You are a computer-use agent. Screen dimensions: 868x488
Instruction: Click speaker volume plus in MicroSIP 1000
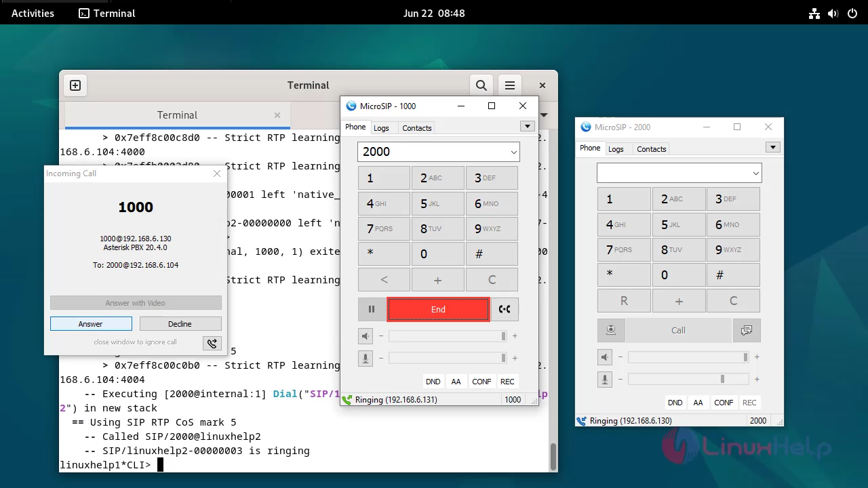pos(515,336)
